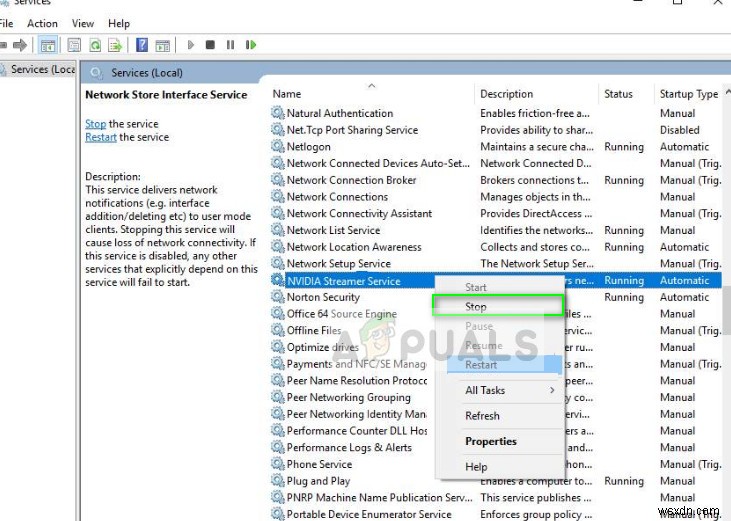Viewport: 731px width, 521px height.
Task: Click Show/Hide Console Tree toolbar icon
Action: (48, 45)
